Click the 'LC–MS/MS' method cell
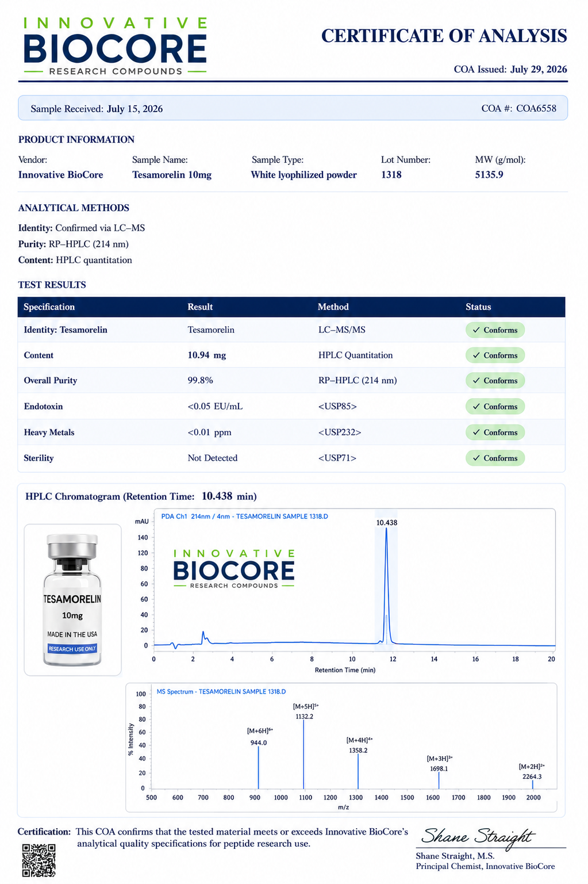The image size is (588, 884). [x=342, y=330]
